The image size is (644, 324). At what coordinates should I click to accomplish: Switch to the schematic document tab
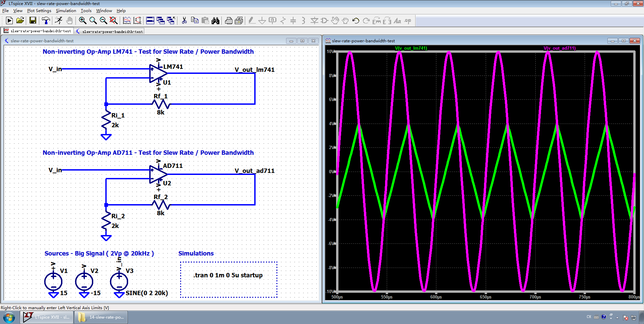(x=109, y=32)
